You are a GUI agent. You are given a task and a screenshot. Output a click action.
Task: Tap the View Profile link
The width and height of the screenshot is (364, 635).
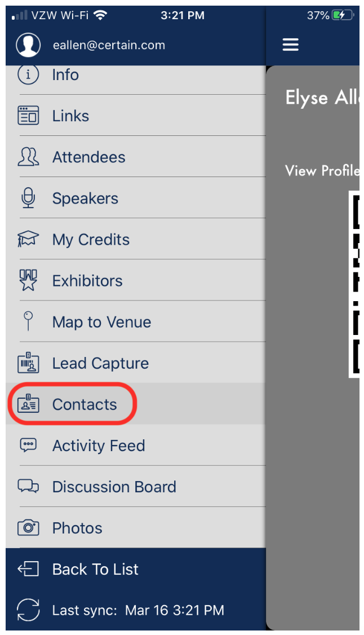tap(322, 170)
